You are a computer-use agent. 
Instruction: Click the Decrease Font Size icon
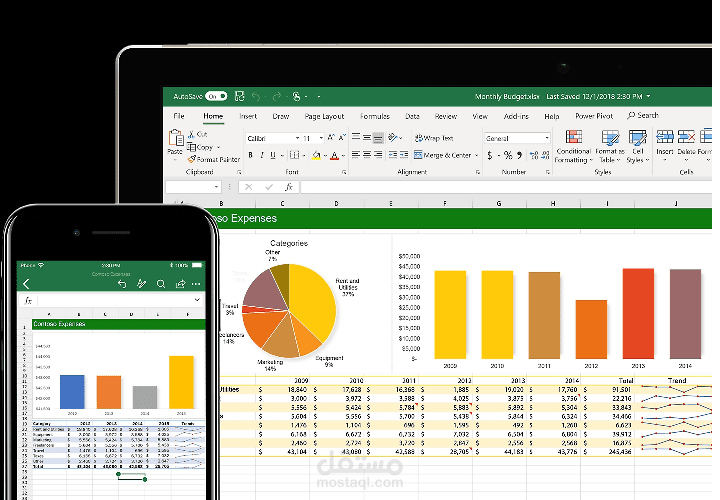click(342, 138)
